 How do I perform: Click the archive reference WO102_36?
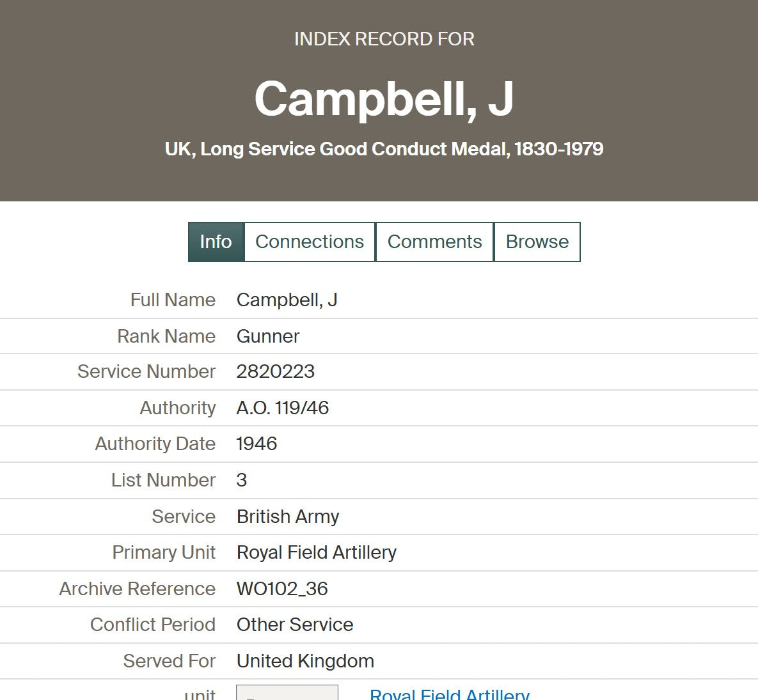coord(282,589)
